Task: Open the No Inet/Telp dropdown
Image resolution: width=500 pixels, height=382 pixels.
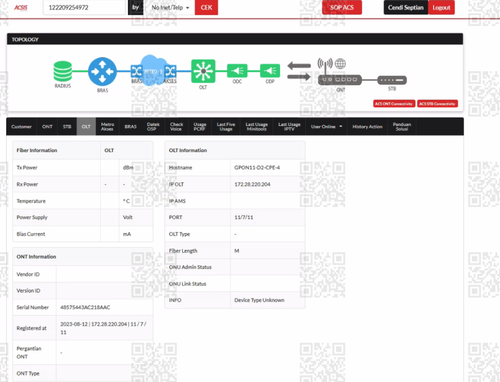Action: click(x=170, y=7)
